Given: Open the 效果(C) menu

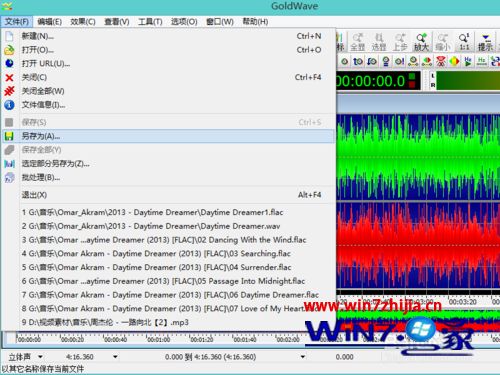Looking at the screenshot, I should 83,22.
